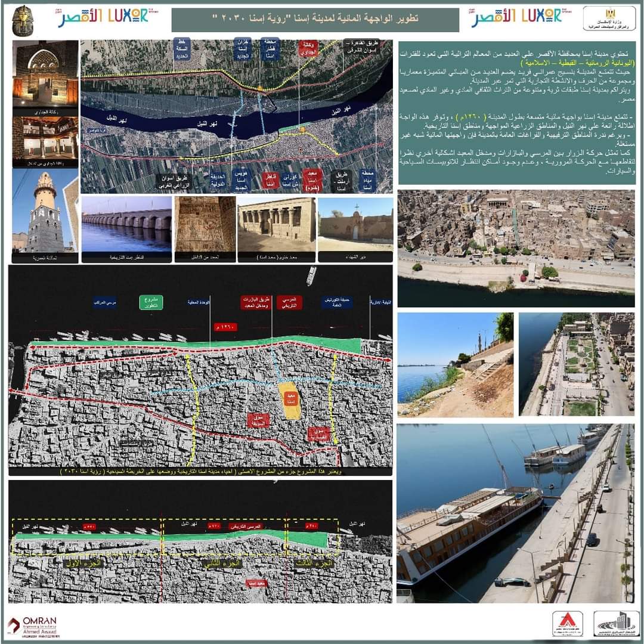The height and width of the screenshot is (644, 644).
Task: Click the boat icon above the black map
Action: (x=311, y=275)
